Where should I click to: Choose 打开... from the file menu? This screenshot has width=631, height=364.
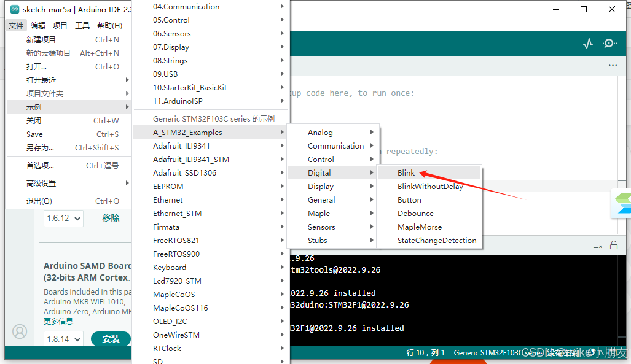[69, 66]
